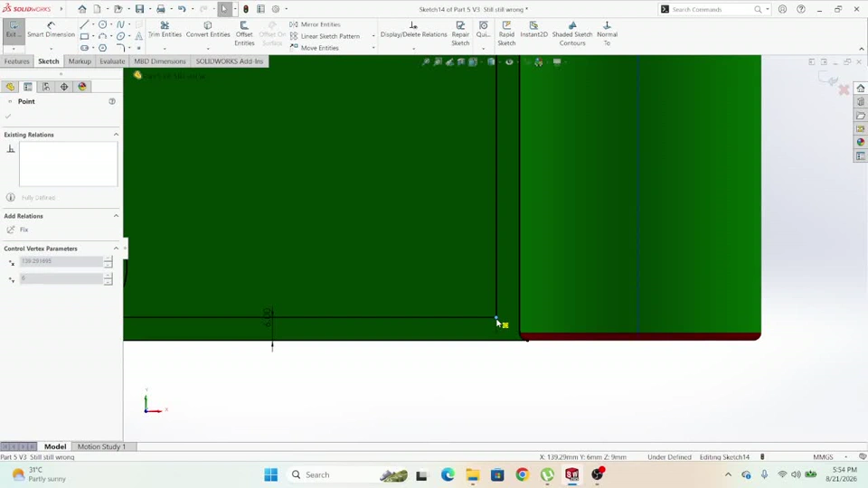
Task: Open the Trim Entities dropdown arrow
Action: coord(165,49)
